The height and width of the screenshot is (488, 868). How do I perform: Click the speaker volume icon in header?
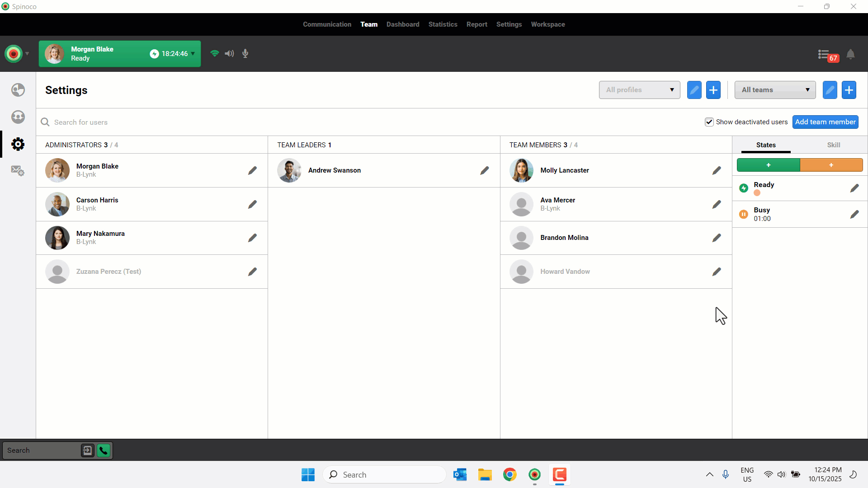230,54
